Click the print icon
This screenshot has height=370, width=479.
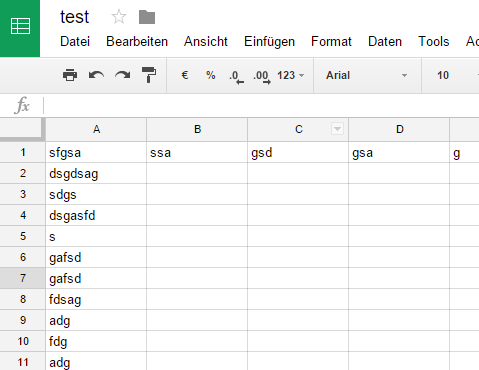[x=70, y=75]
